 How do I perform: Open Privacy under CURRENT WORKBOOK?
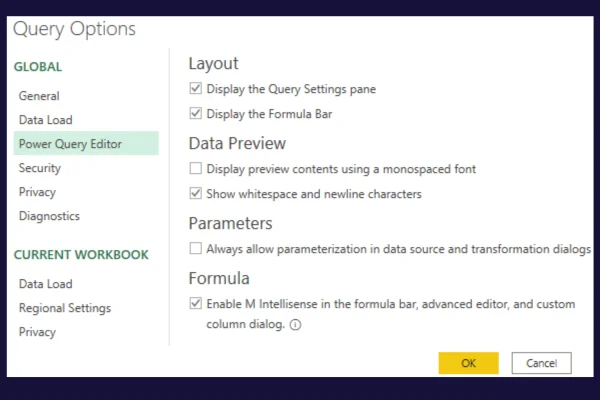pyautogui.click(x=37, y=332)
